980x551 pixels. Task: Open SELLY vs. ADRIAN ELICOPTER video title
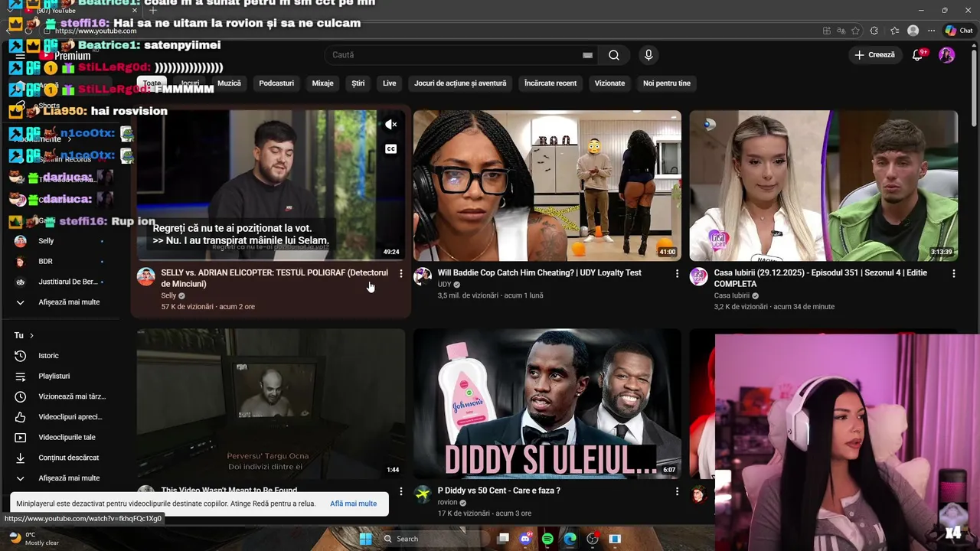click(x=274, y=278)
